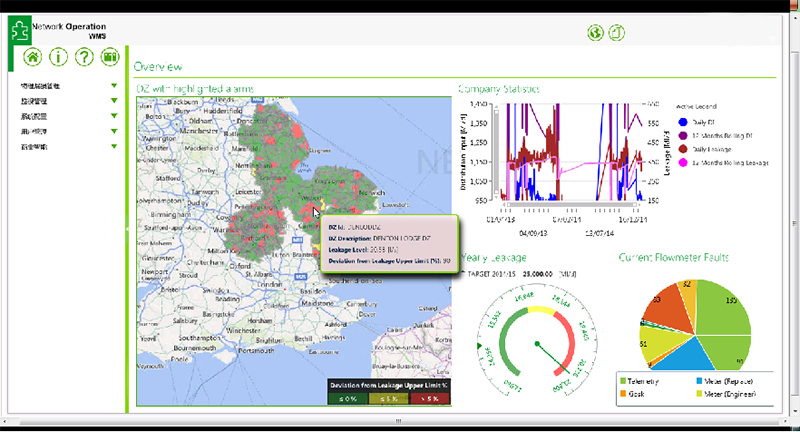Select the red > 5 % deviation legend button
800x432 pixels.
click(x=429, y=397)
